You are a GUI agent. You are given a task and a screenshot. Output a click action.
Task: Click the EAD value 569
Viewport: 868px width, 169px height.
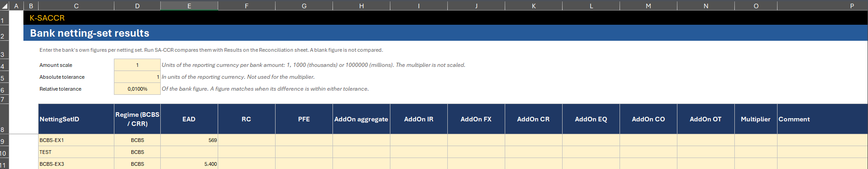[189, 140]
